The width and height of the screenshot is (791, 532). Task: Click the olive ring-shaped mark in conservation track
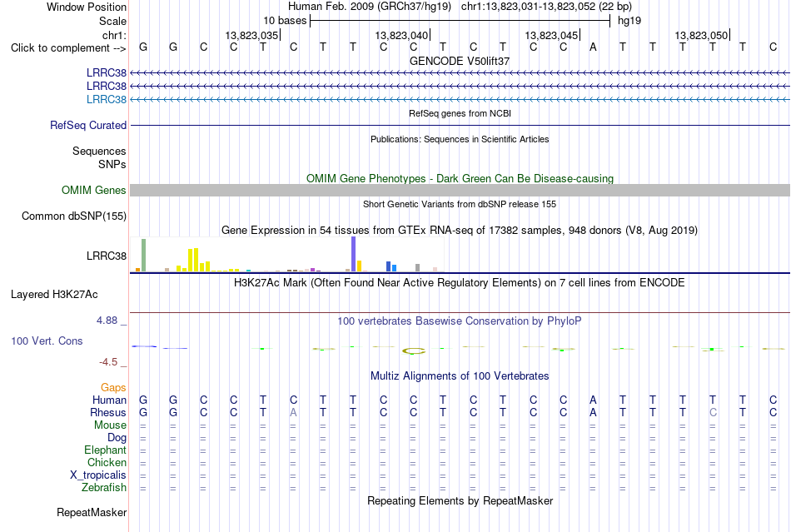[x=414, y=351]
